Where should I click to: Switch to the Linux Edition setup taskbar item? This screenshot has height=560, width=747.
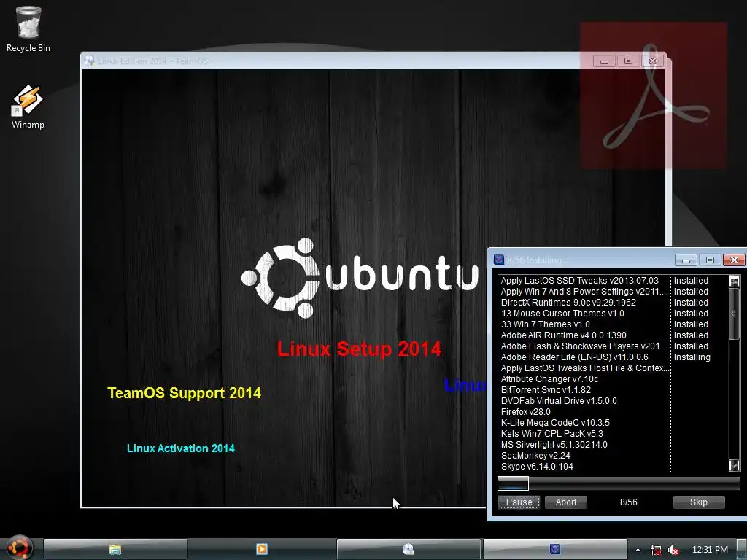(x=409, y=550)
